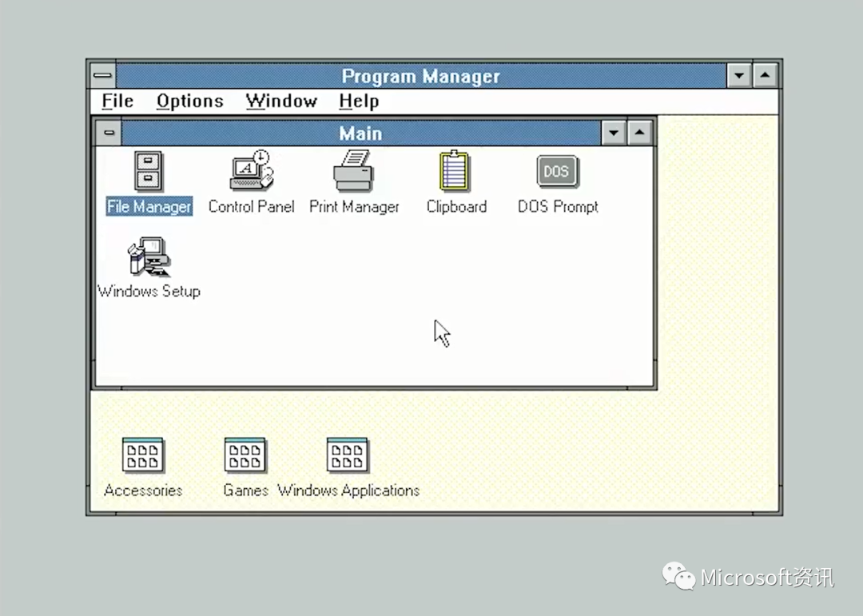Open the File menu
The image size is (863, 616).
(x=117, y=101)
